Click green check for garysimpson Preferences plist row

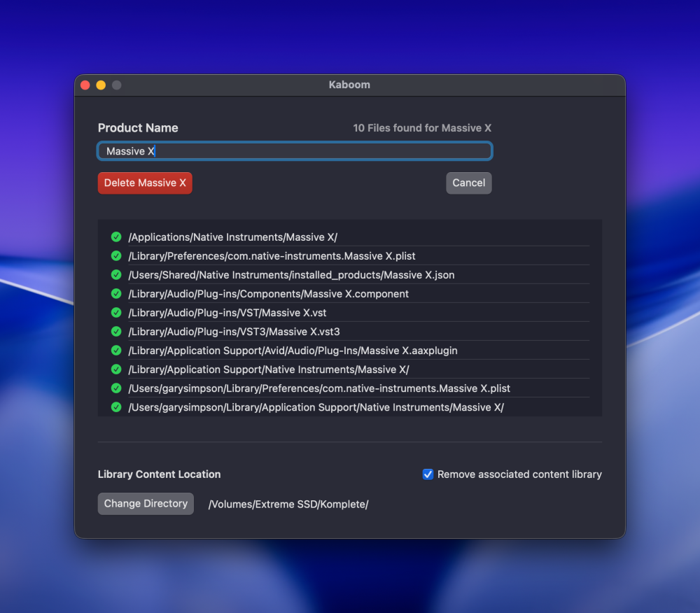pyautogui.click(x=116, y=388)
